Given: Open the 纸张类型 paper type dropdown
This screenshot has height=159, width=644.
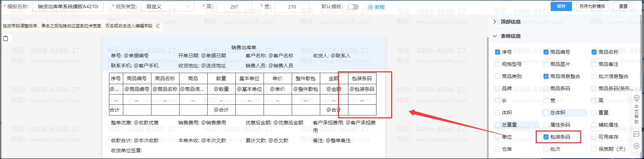Looking at the screenshot, I should tap(167, 7).
